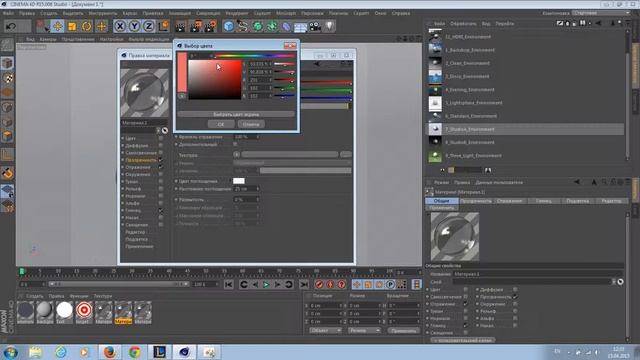
Task: Click Отмена in the color picker dialog
Action: (x=251, y=124)
